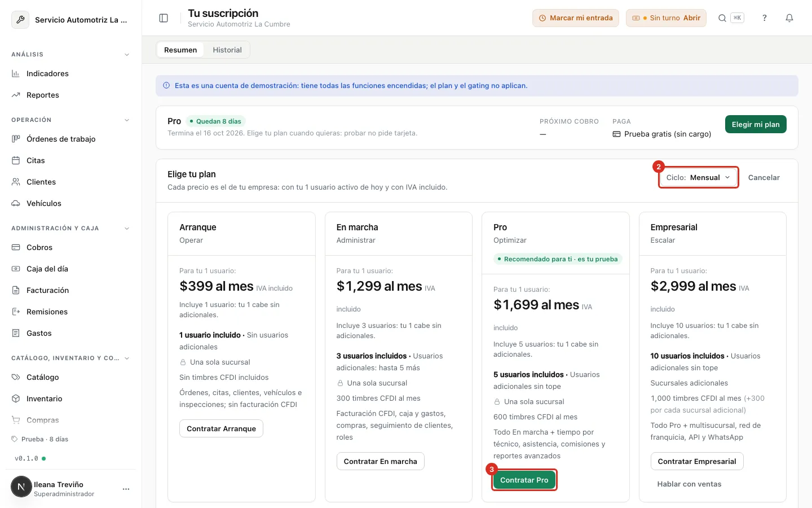Open the Citas calendar section
Screen dimensions: 812x508
70,160
